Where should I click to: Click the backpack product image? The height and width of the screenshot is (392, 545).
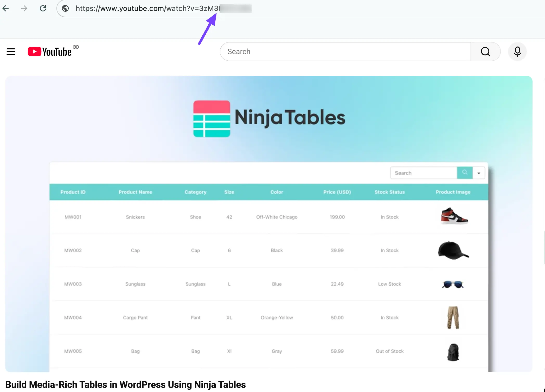[x=453, y=352]
